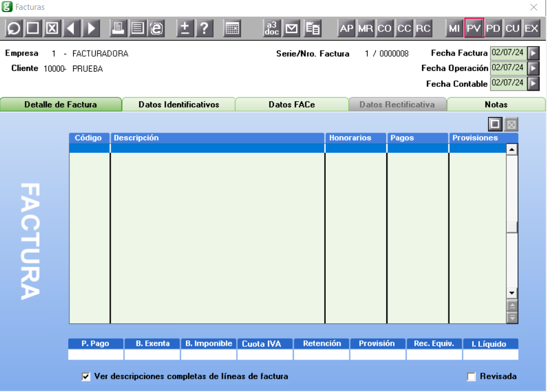
Task: Open the Fecha Factura date picker arrow
Action: 533,53
